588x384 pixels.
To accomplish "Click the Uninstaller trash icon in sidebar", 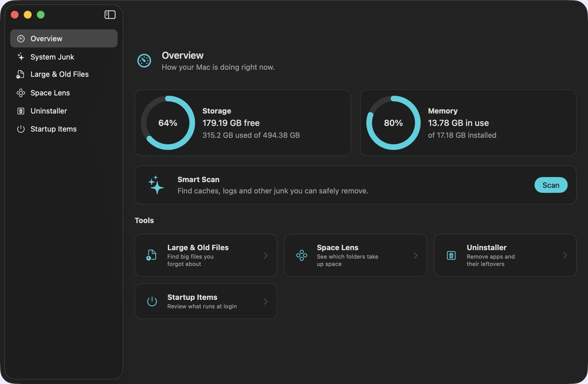I will (21, 111).
